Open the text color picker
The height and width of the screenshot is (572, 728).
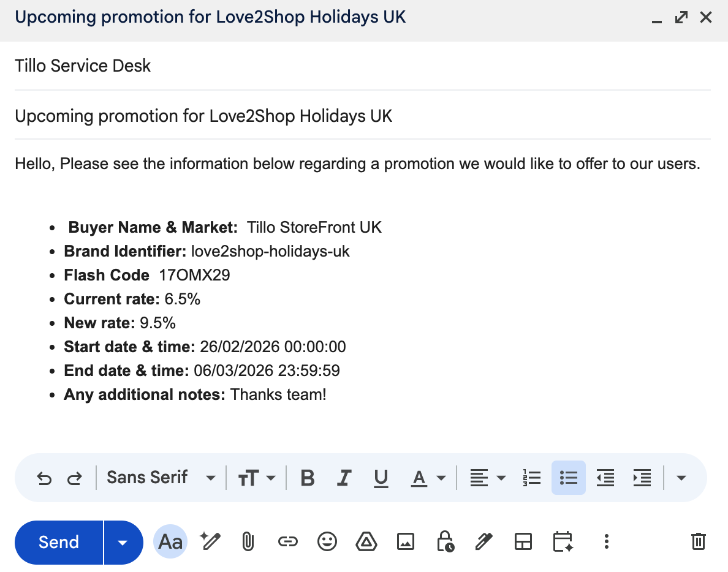[x=427, y=478]
